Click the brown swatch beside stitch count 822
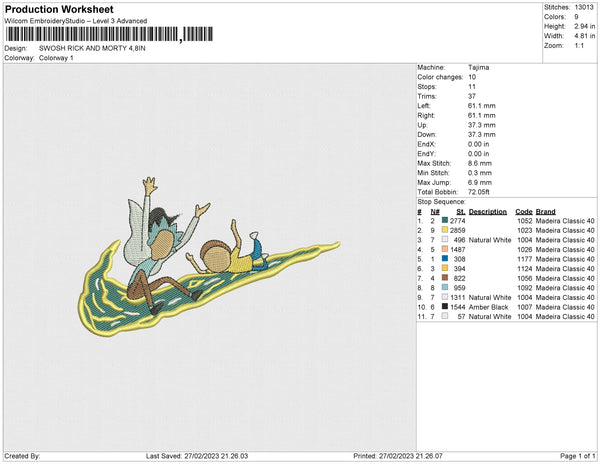Viewport: 600px width, 464px height. pyautogui.click(x=445, y=278)
